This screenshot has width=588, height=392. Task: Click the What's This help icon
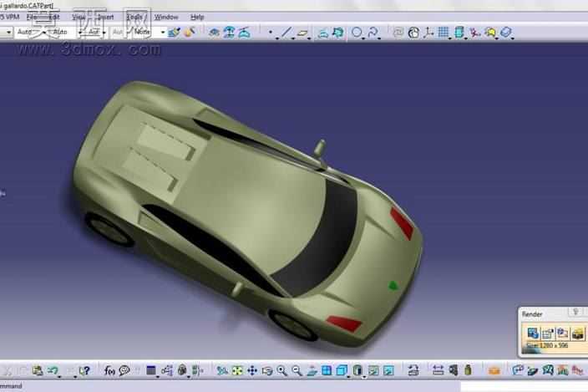tap(85, 371)
